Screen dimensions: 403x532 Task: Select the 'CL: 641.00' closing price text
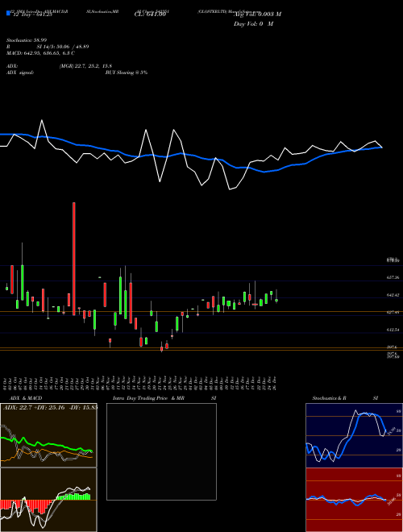[x=150, y=15]
